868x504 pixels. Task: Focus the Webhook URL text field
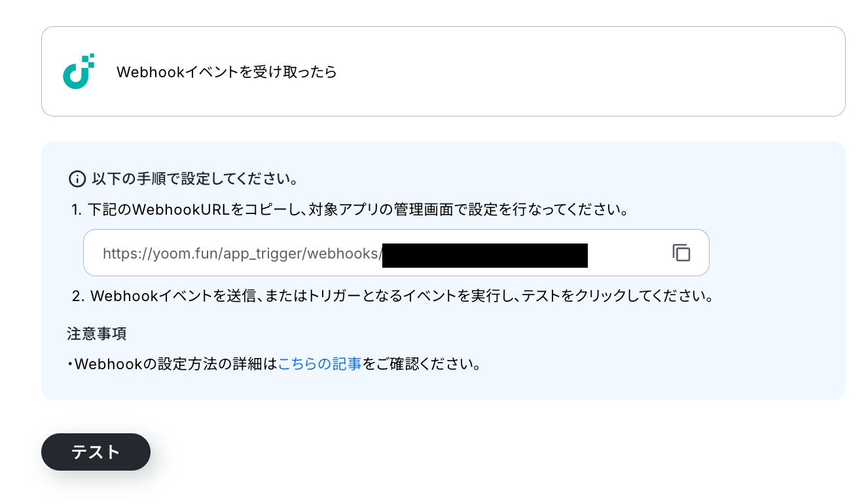click(396, 253)
